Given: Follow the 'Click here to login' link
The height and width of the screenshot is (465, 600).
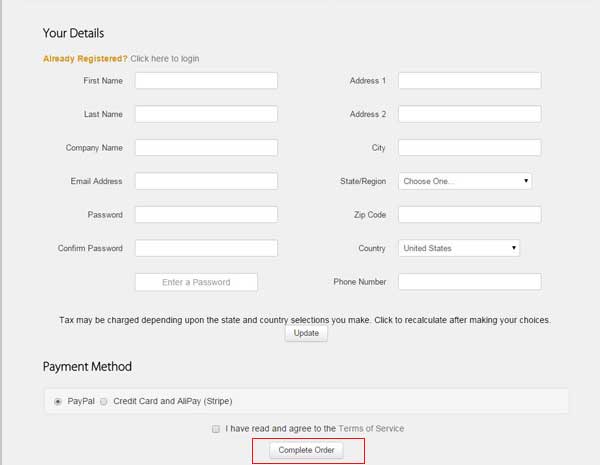Looking at the screenshot, I should pyautogui.click(x=165, y=59).
